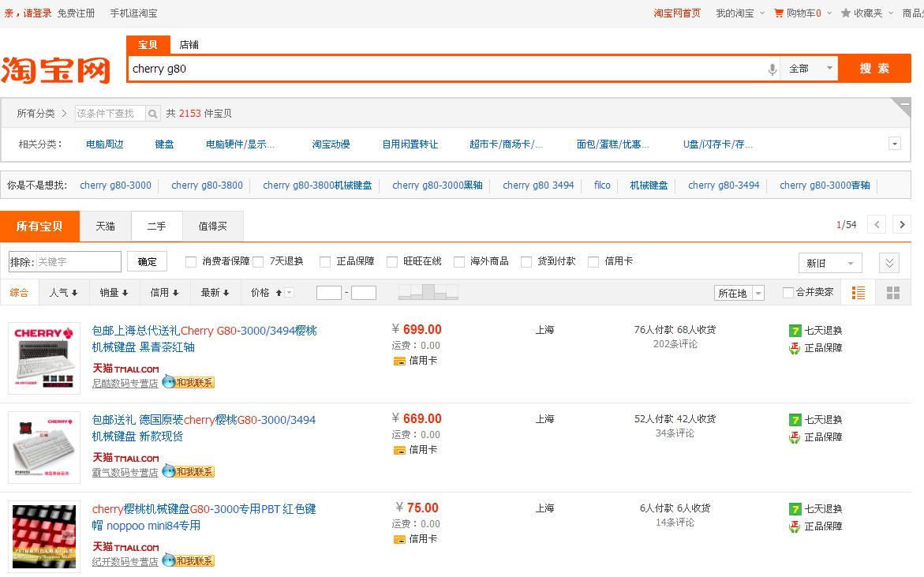Open the 全部 search scope dropdown
924x577 pixels.
(810, 69)
